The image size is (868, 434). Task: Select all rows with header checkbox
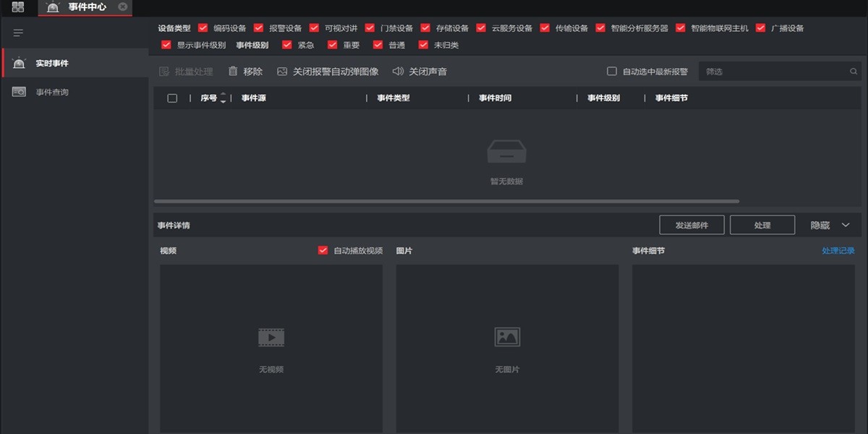(172, 98)
